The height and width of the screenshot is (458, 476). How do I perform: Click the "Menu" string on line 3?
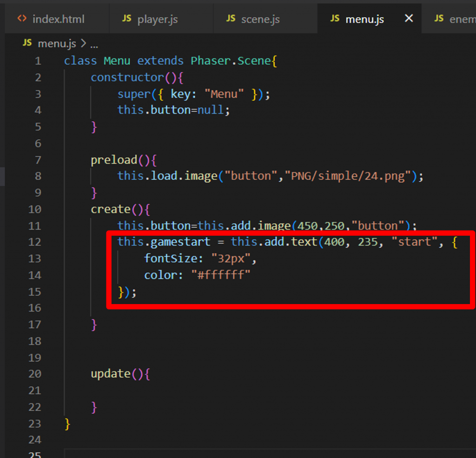(x=224, y=94)
